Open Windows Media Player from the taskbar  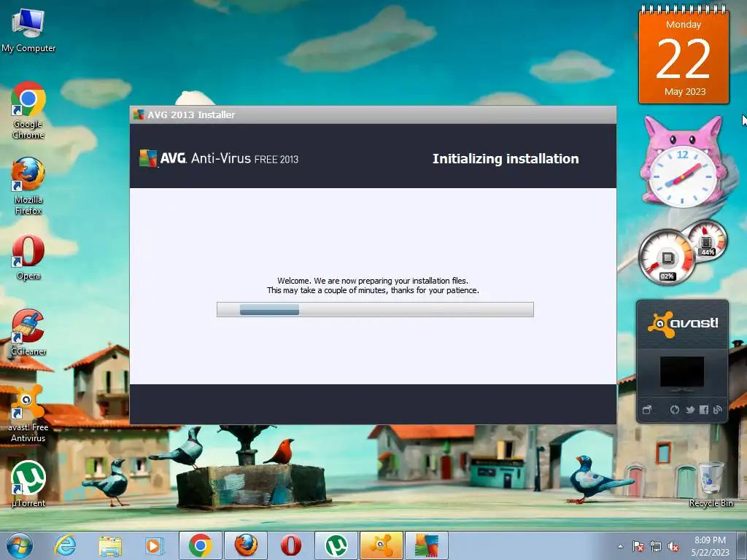click(155, 545)
